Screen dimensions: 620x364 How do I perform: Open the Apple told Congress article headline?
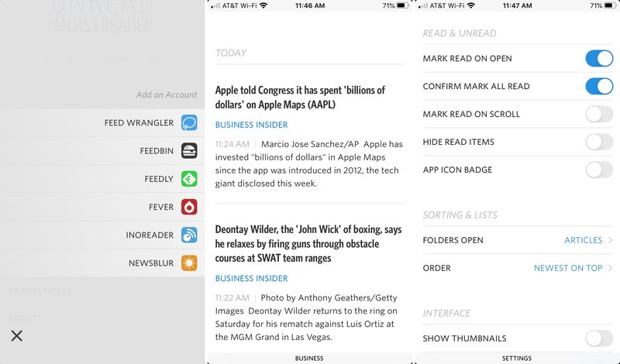(x=300, y=98)
